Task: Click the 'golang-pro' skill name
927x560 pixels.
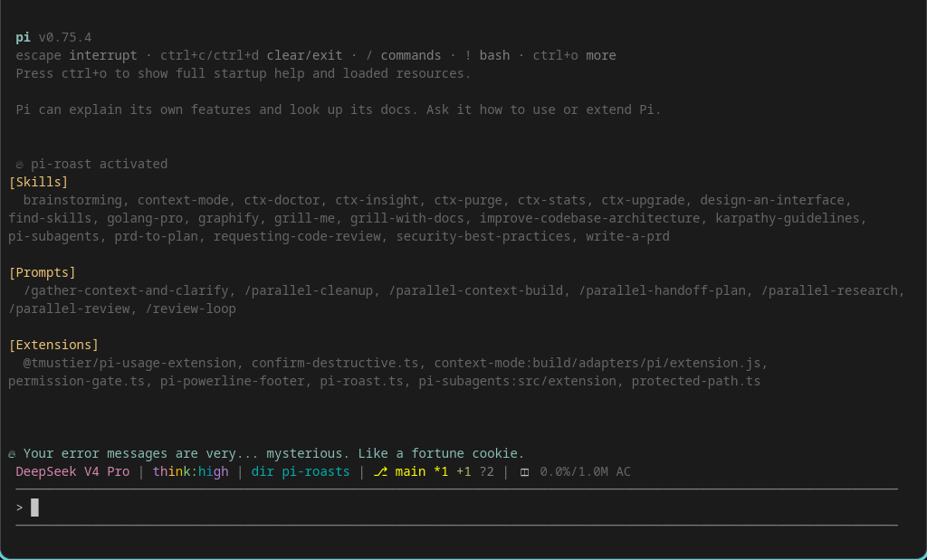Action: tap(145, 219)
